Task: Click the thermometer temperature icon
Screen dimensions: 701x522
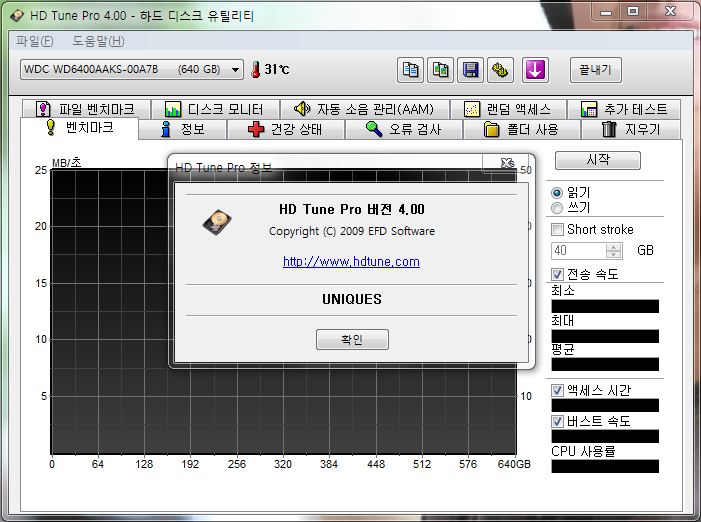Action: (255, 70)
